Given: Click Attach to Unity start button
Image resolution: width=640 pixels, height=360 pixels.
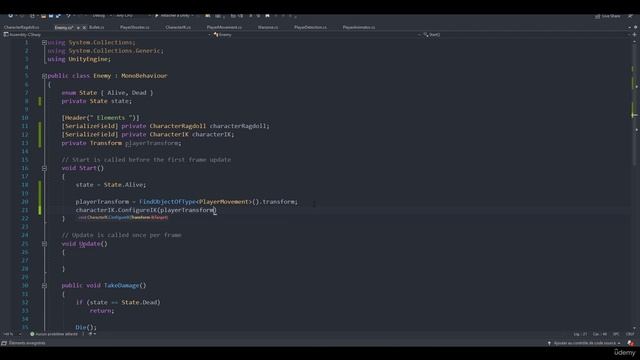Looking at the screenshot, I should 174,16.
